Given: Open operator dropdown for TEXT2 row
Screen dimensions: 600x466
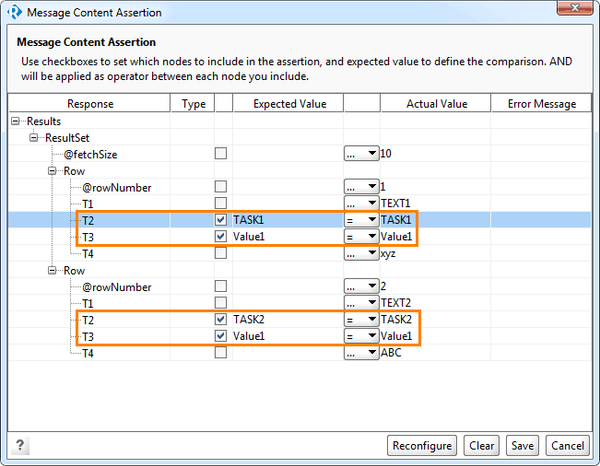Looking at the screenshot, I should (x=360, y=303).
